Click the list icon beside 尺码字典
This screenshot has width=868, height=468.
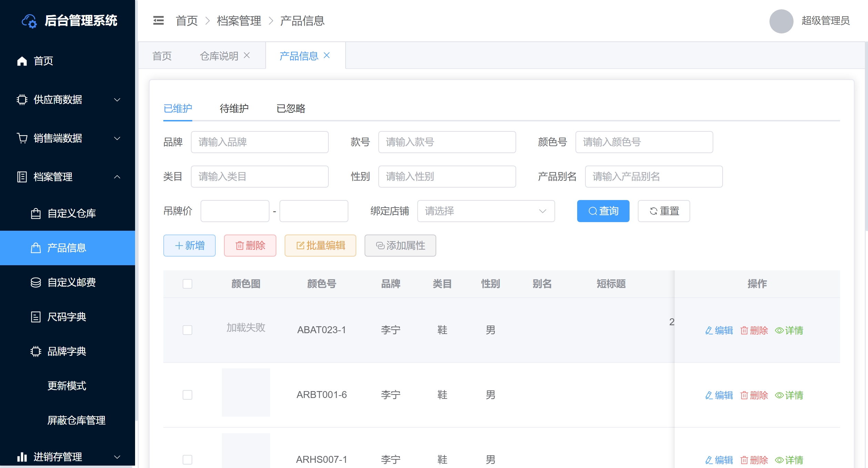pos(36,317)
